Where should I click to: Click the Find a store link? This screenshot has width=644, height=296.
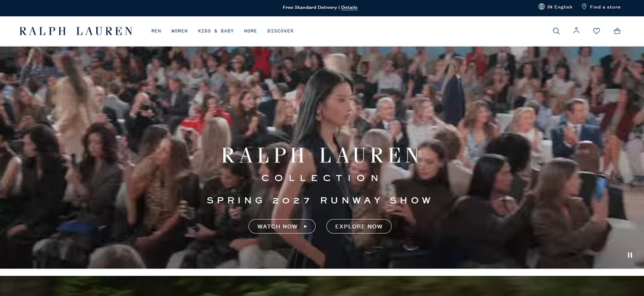(x=601, y=7)
